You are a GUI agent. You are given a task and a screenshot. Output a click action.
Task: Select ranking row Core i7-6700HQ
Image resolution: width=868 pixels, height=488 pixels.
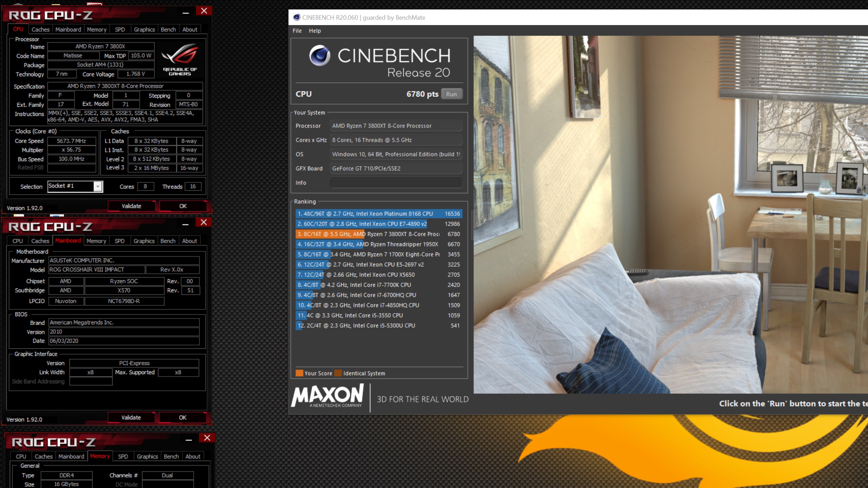tap(379, 295)
